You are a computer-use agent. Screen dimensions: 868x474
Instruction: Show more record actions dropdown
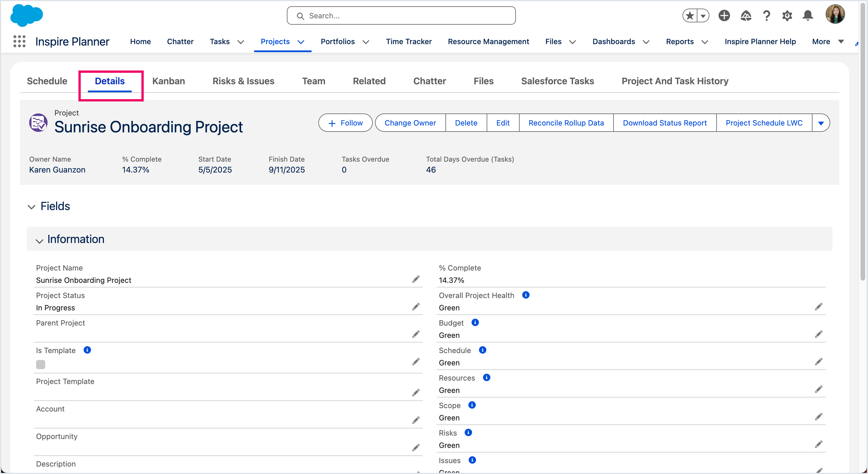click(821, 123)
